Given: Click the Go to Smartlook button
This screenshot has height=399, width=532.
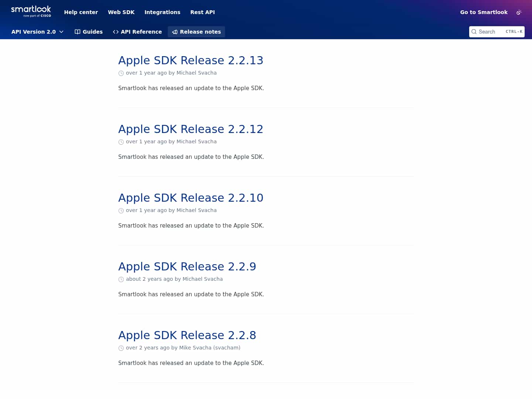Looking at the screenshot, I should pos(484,12).
